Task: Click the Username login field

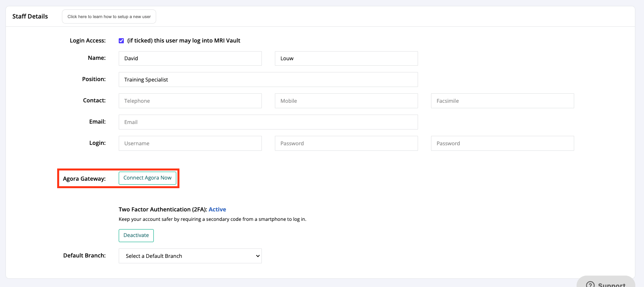Action: click(x=190, y=143)
